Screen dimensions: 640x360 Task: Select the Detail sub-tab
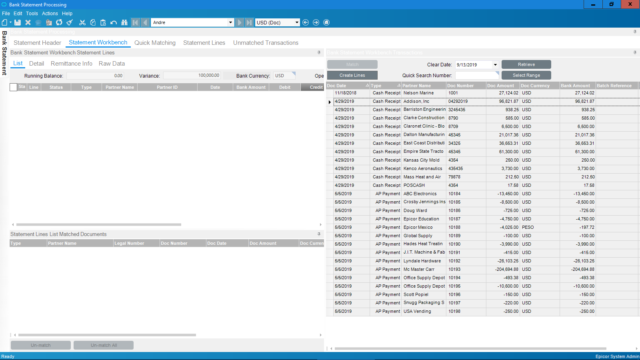[36, 64]
